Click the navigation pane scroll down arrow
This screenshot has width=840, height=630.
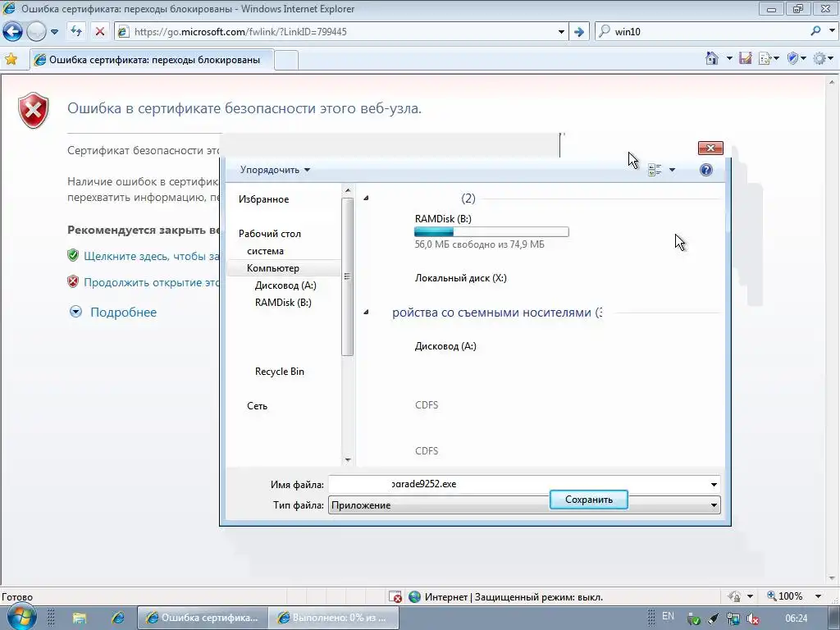click(x=348, y=459)
